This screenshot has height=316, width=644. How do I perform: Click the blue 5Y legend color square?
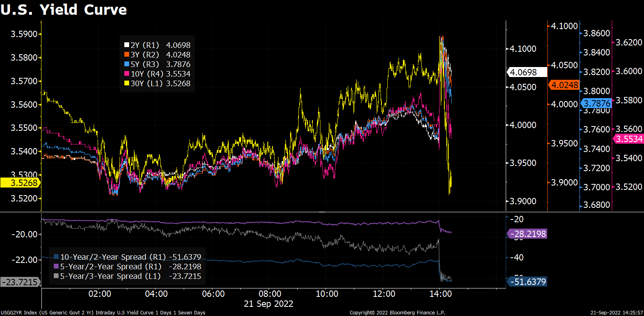(127, 64)
